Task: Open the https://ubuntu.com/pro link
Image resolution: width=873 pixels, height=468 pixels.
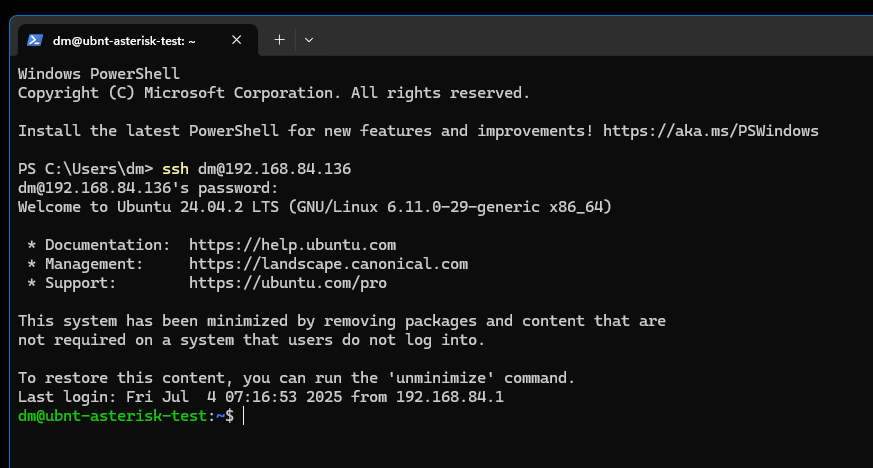Action: point(288,283)
